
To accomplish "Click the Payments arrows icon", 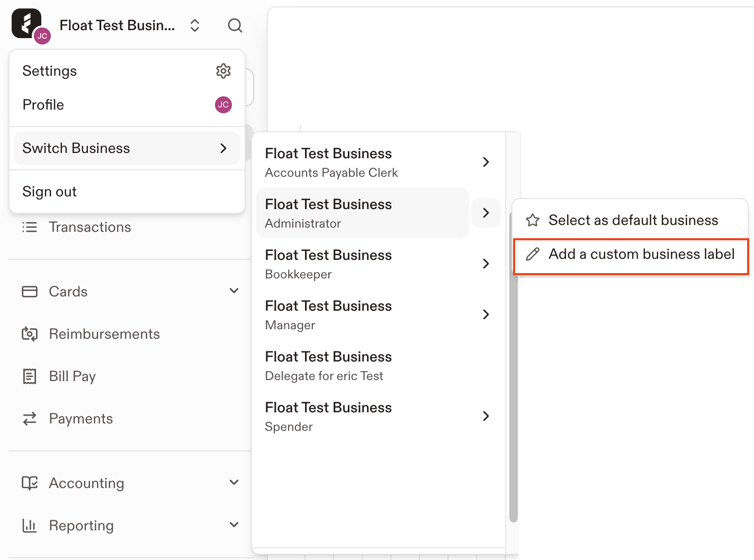I will (x=30, y=419).
